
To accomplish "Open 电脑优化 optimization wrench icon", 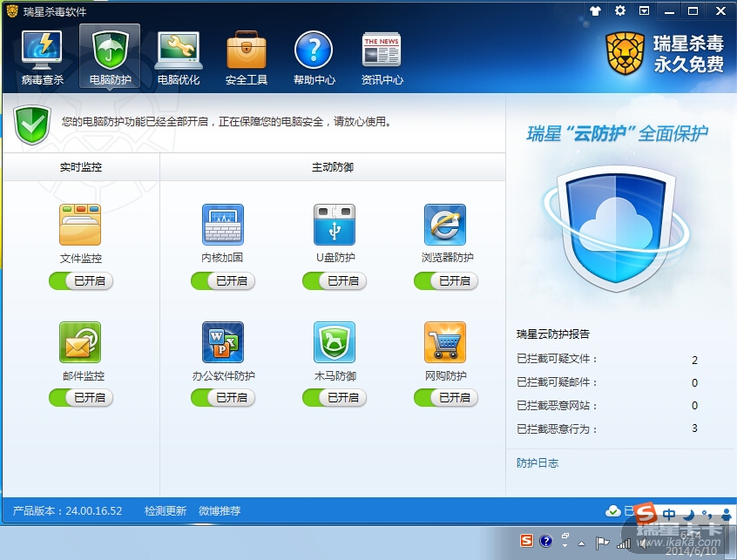I will click(x=178, y=57).
